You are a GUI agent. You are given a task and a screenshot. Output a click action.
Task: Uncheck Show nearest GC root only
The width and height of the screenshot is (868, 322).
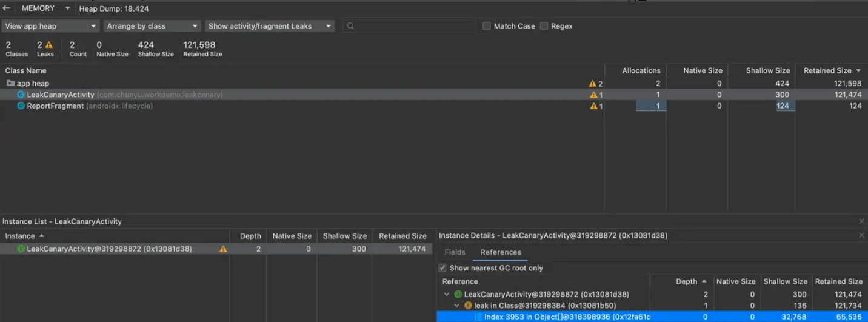442,268
